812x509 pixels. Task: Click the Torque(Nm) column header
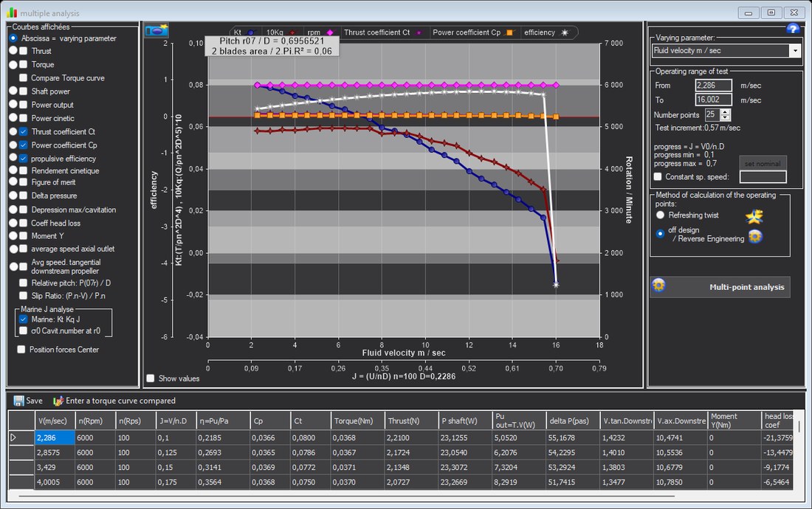click(357, 420)
